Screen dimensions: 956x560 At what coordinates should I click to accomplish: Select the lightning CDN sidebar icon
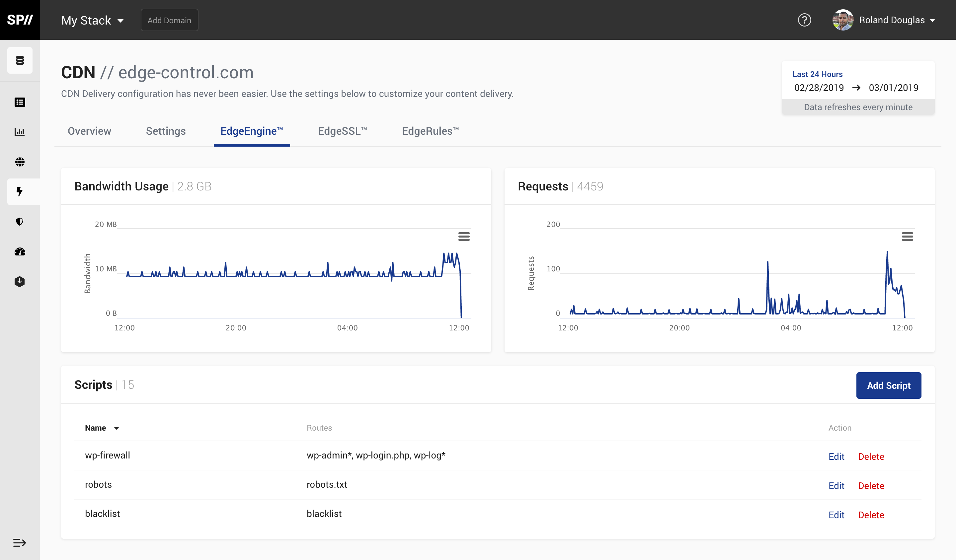click(20, 192)
